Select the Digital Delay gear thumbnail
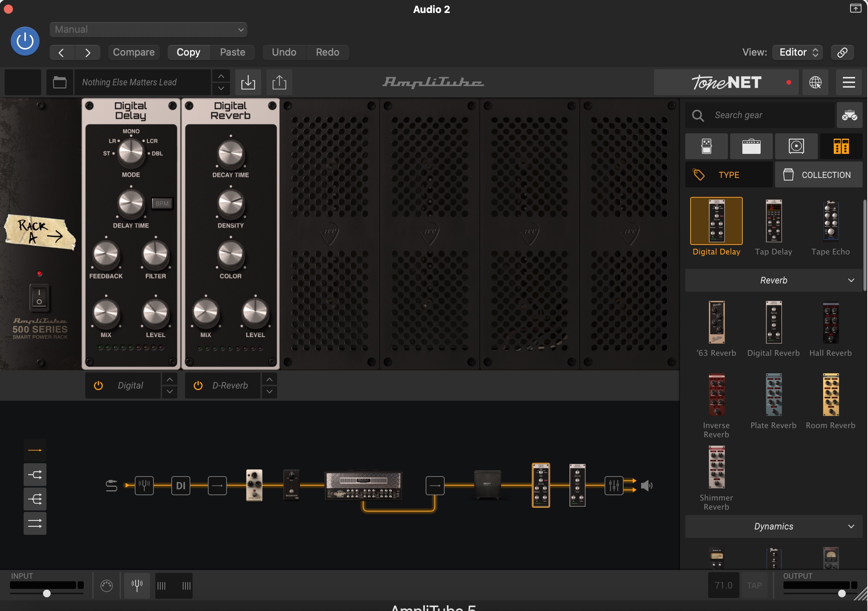 coord(716,221)
